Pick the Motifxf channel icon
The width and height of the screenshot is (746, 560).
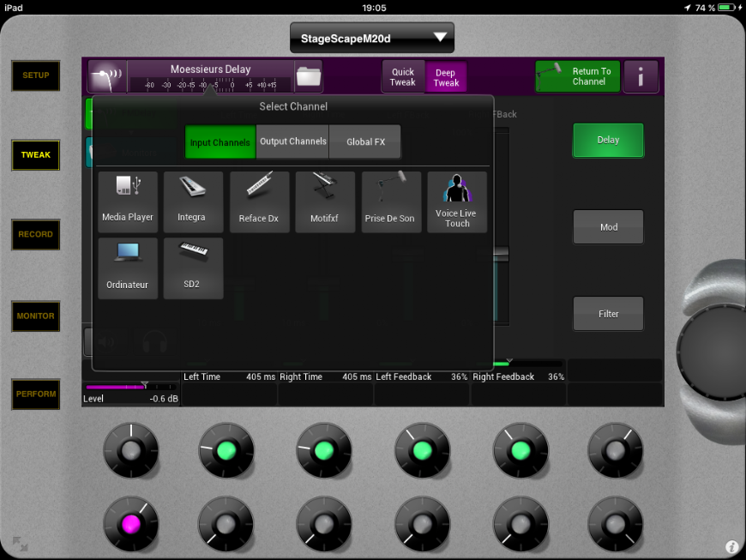coord(324,202)
